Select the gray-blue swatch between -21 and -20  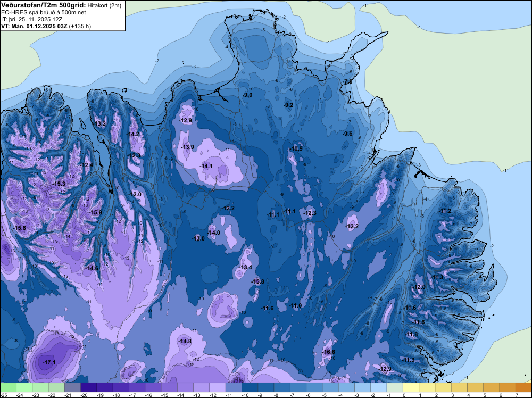coord(72,387)
